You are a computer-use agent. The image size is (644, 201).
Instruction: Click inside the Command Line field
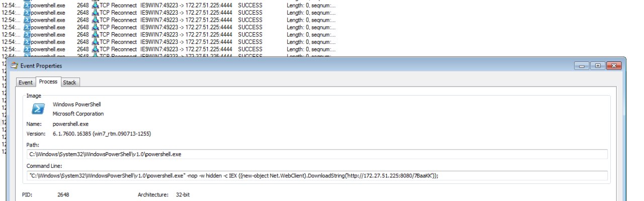(317, 176)
